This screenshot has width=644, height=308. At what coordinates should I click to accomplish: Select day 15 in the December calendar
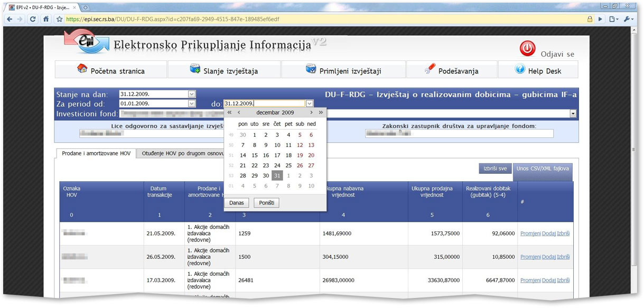254,155
